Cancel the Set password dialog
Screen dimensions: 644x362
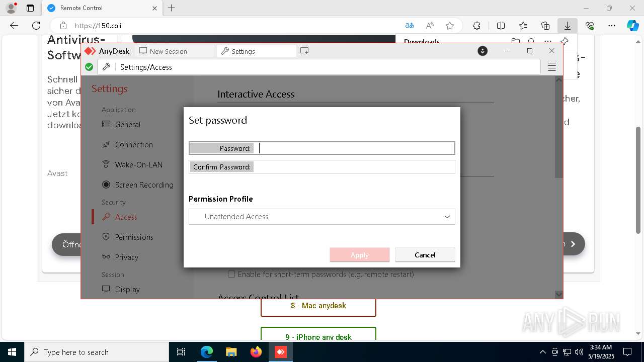(425, 255)
